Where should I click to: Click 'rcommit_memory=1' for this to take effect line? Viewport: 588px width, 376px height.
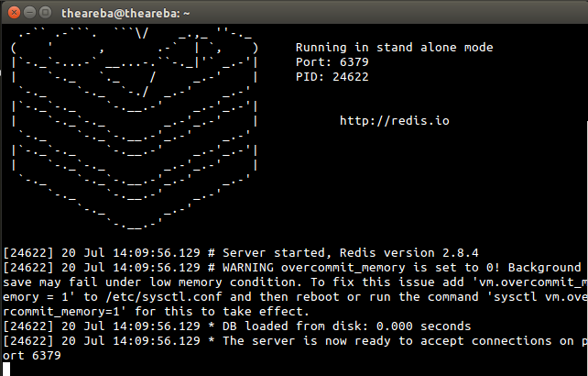(156, 312)
